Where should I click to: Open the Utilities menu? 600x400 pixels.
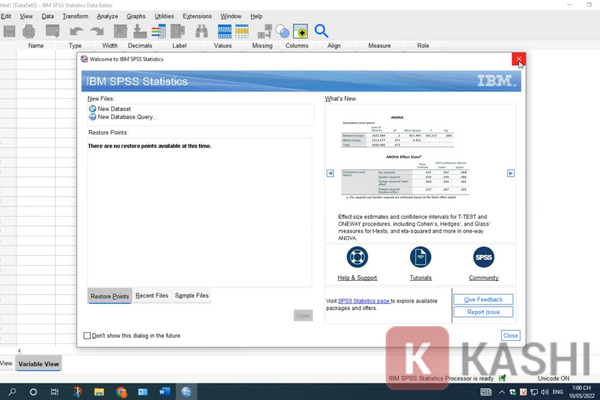pyautogui.click(x=164, y=16)
